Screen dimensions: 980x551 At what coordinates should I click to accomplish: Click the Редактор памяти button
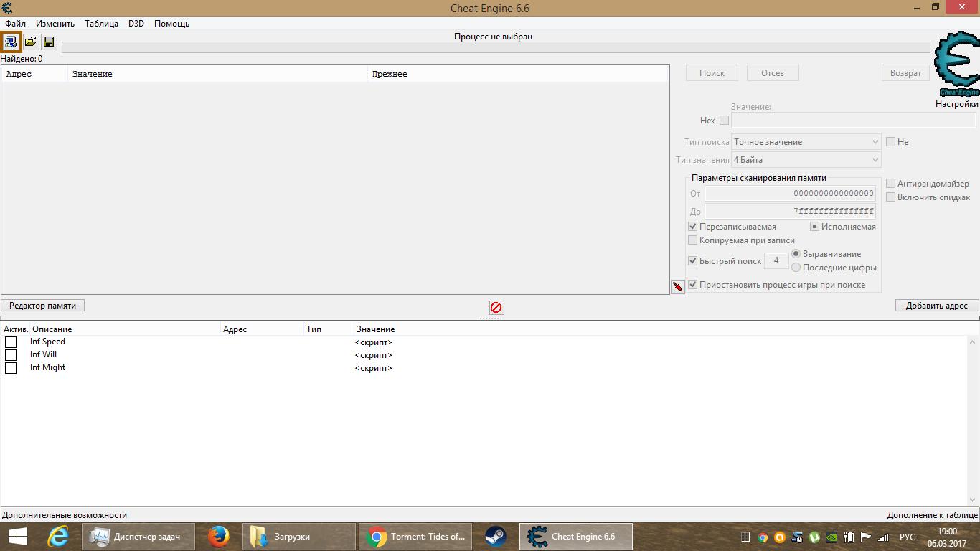click(x=43, y=306)
